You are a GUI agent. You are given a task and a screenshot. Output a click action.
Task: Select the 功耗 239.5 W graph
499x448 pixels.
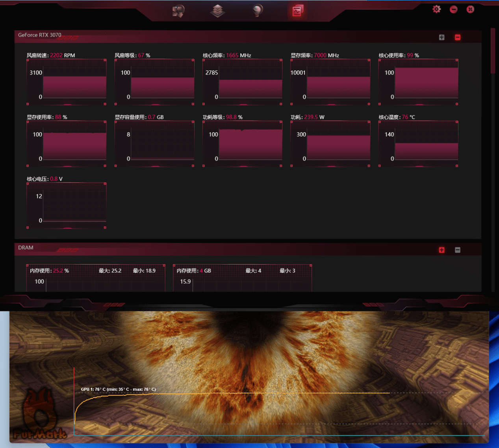click(x=330, y=144)
